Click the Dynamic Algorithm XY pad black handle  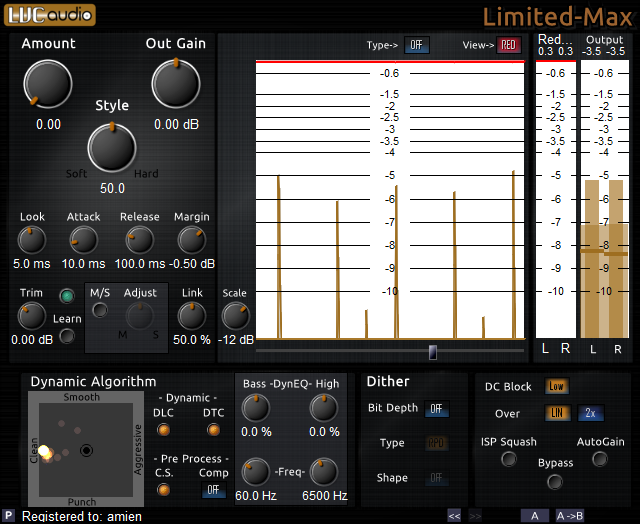pos(86,450)
